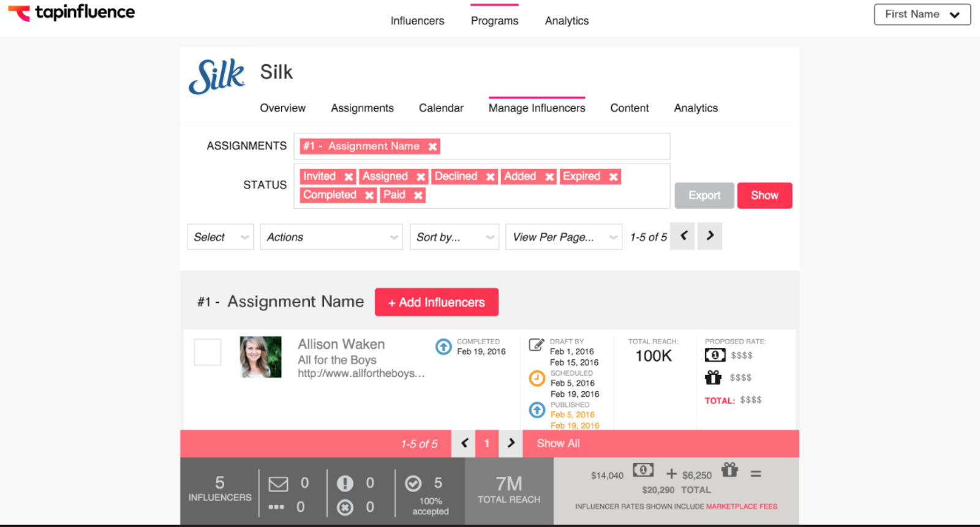Remove the Paid status tag
The image size is (980, 527).
(x=418, y=195)
